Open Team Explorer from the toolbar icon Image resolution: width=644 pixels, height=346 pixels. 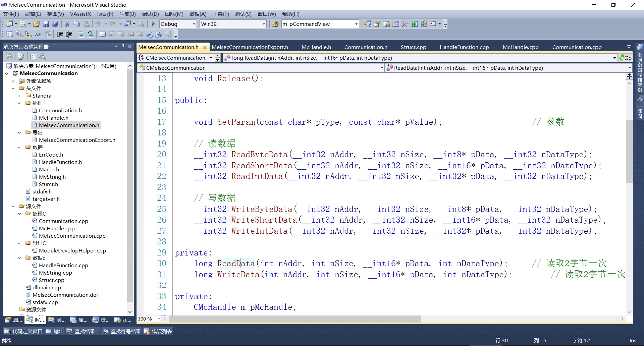[386, 24]
